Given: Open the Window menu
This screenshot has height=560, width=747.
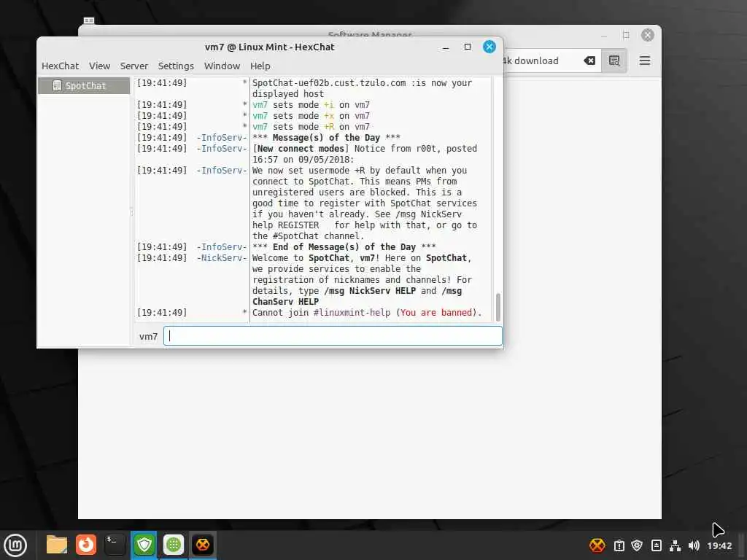Looking at the screenshot, I should point(222,66).
